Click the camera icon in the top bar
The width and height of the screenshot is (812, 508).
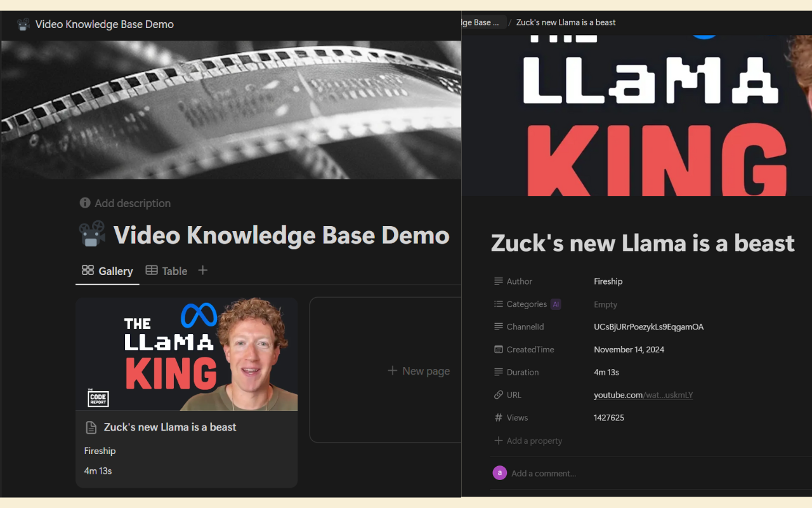(x=23, y=24)
